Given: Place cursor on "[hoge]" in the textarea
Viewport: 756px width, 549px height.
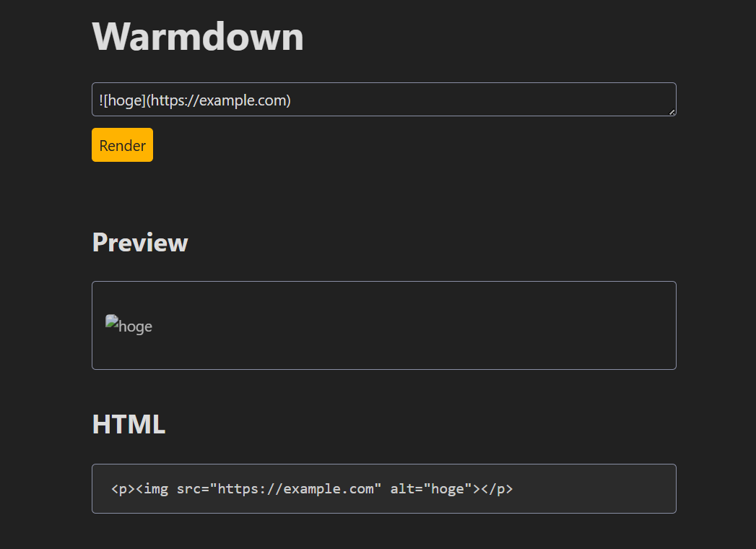Looking at the screenshot, I should pyautogui.click(x=125, y=100).
